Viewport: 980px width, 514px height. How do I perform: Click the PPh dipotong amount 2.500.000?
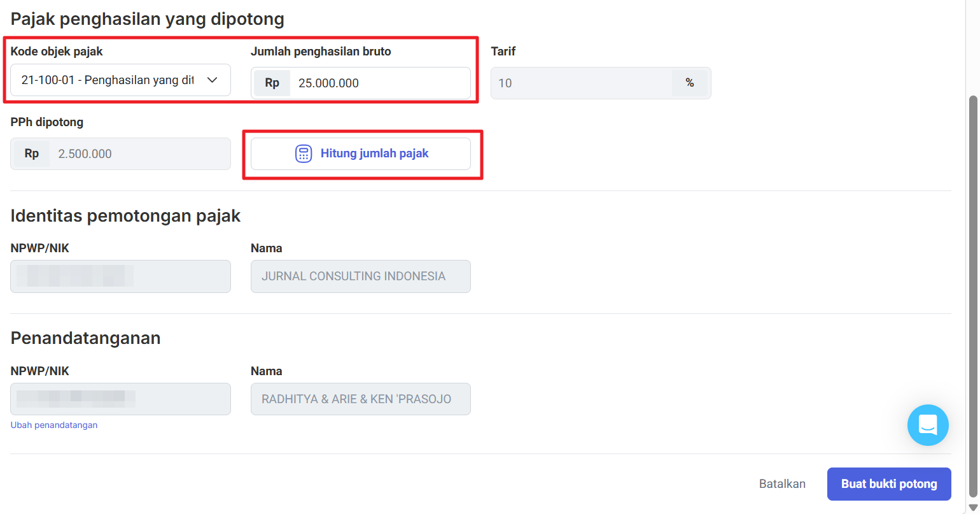(x=140, y=154)
